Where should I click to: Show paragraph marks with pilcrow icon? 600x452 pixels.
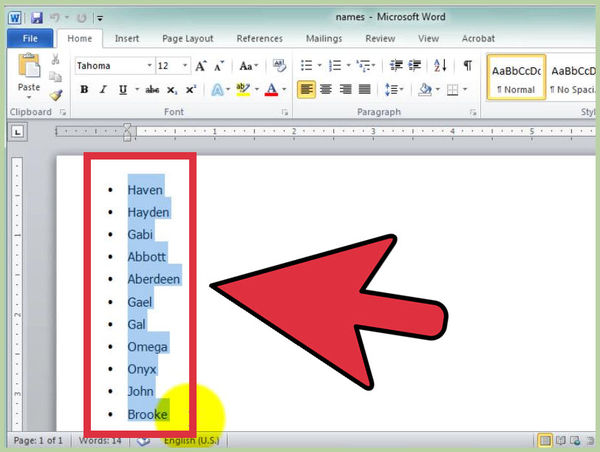(467, 65)
